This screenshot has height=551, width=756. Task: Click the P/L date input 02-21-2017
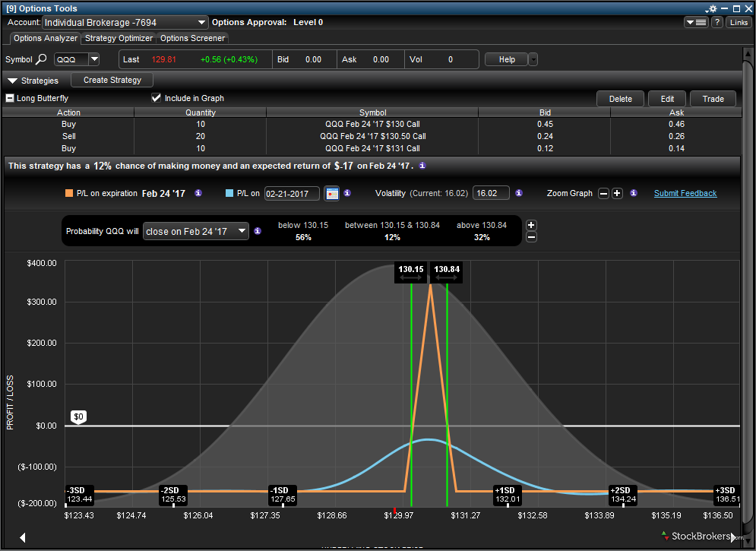(292, 193)
